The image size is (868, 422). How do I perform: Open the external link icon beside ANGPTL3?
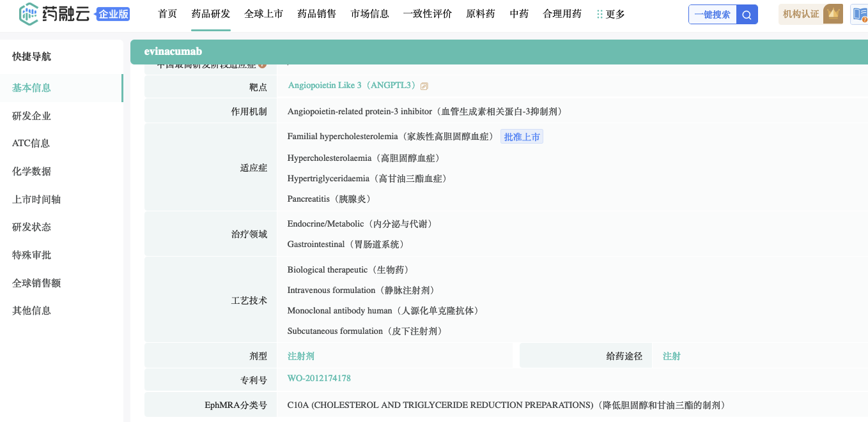(x=424, y=86)
